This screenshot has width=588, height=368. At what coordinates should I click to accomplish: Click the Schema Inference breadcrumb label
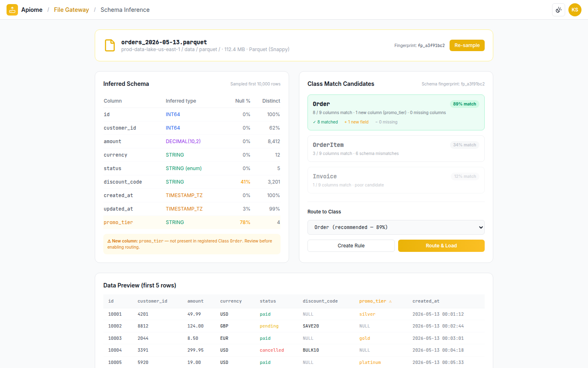(x=125, y=10)
